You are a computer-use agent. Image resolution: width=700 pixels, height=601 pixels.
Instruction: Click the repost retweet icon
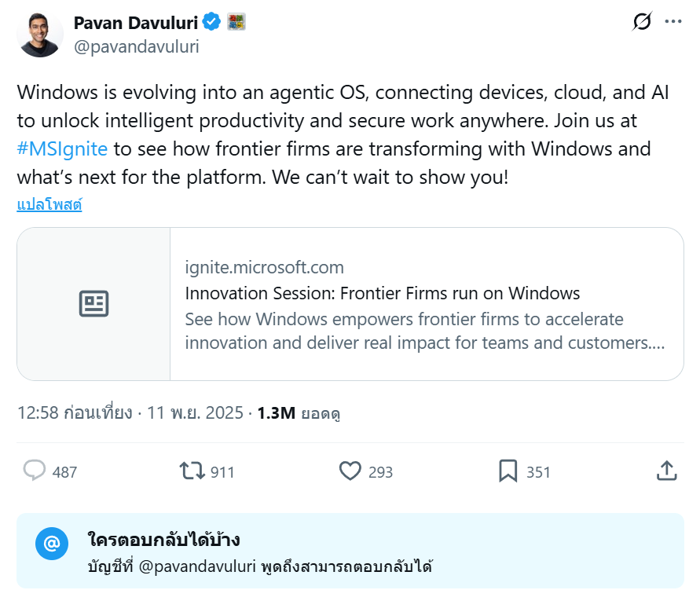tap(192, 471)
